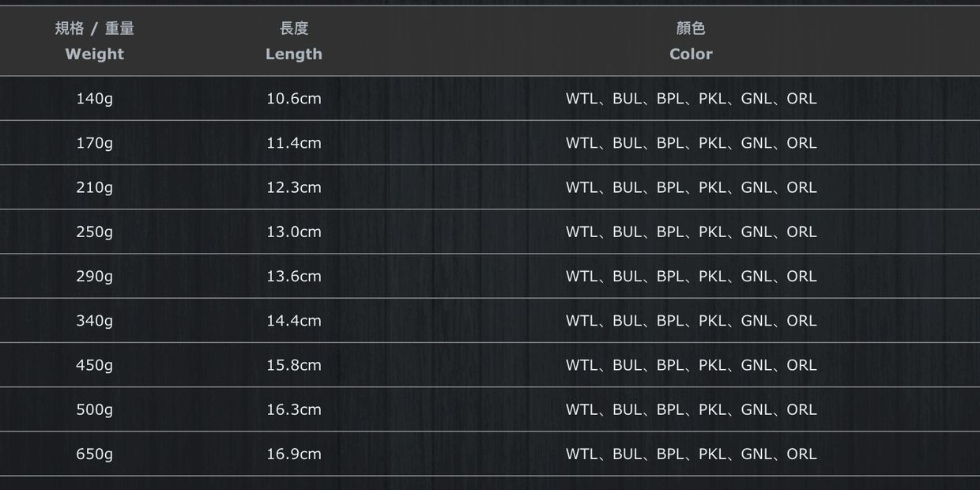Select the 13.0cm length value
The height and width of the screenshot is (490, 980).
point(294,232)
